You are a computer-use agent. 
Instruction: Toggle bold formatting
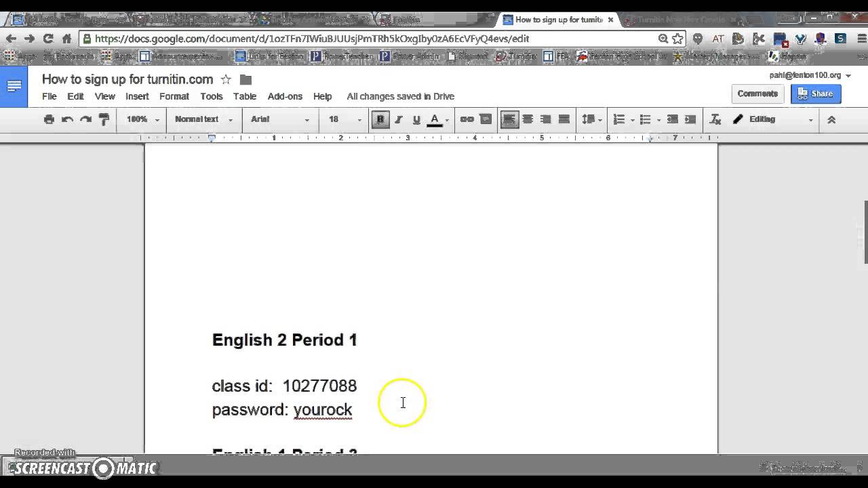(380, 119)
